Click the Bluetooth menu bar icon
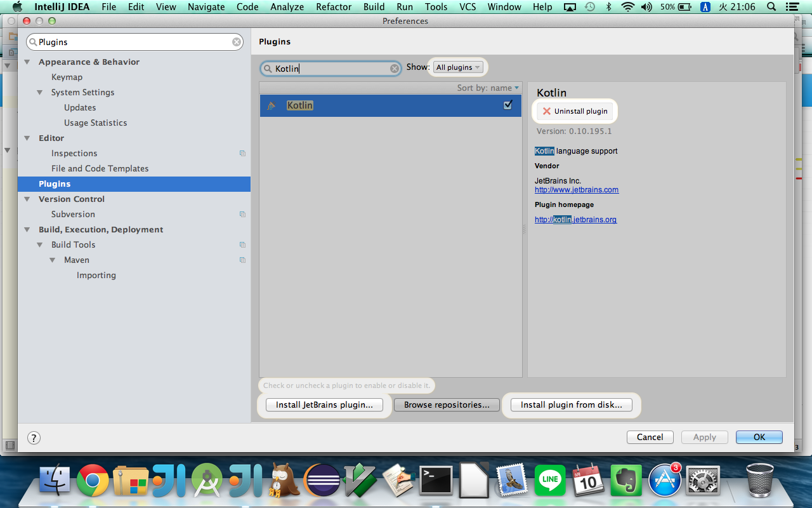Viewport: 812px width, 508px height. click(x=609, y=7)
